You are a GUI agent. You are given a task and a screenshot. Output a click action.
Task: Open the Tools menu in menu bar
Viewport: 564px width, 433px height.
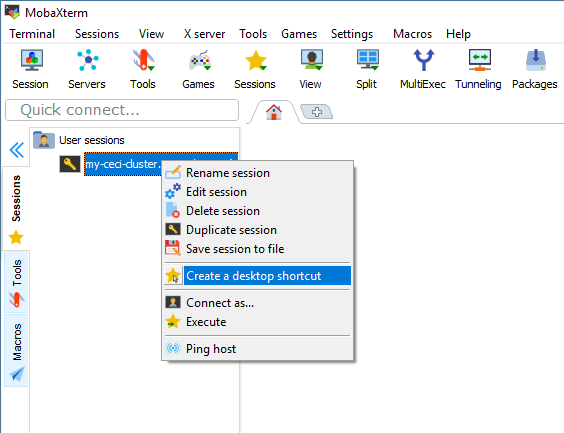[253, 34]
